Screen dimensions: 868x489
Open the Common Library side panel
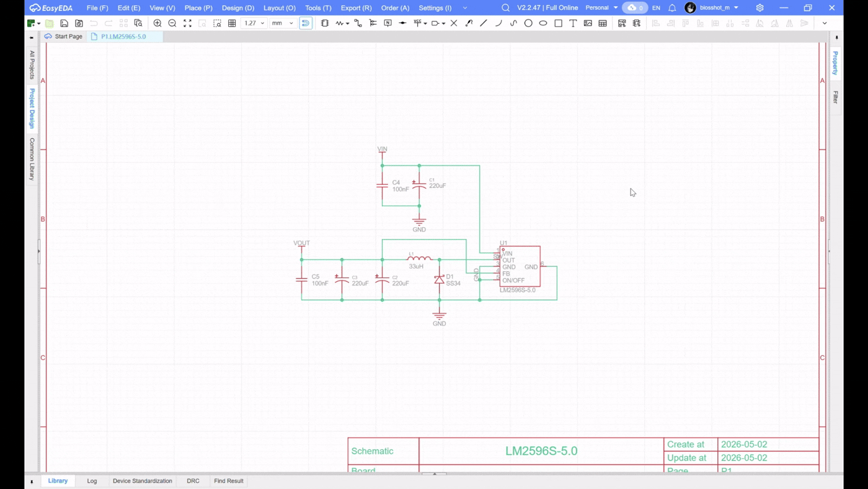(x=32, y=159)
